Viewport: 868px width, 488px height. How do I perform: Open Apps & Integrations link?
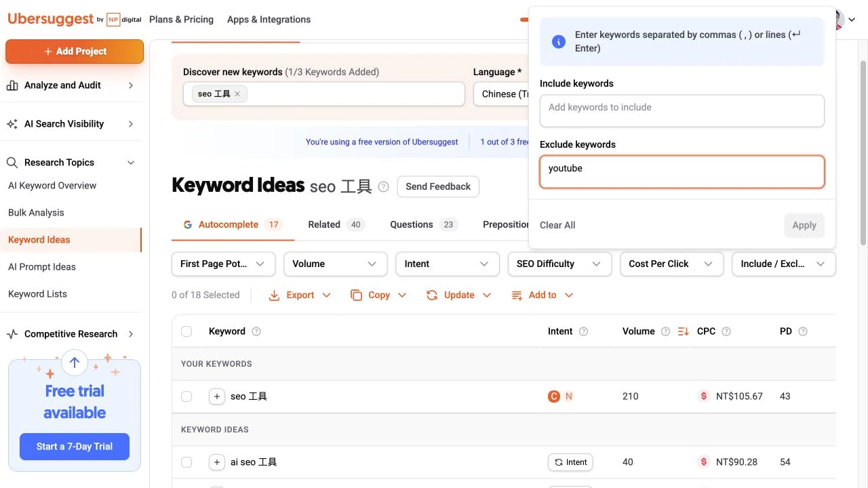(269, 20)
